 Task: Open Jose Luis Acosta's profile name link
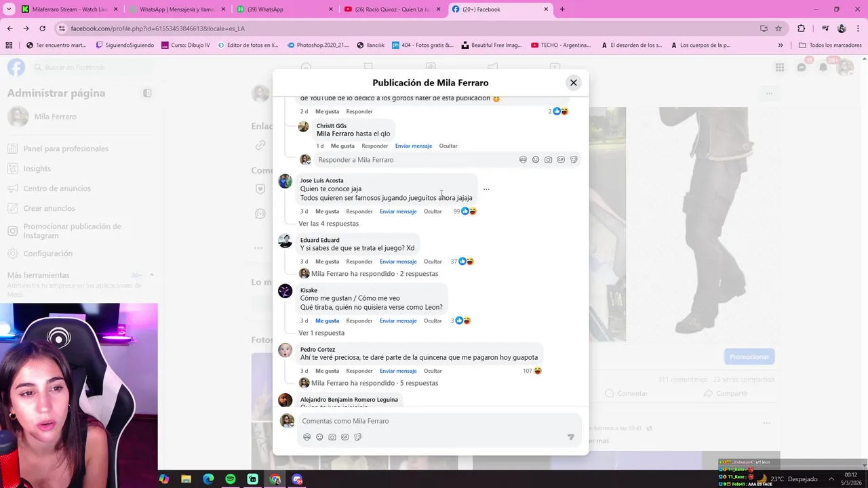tap(321, 180)
